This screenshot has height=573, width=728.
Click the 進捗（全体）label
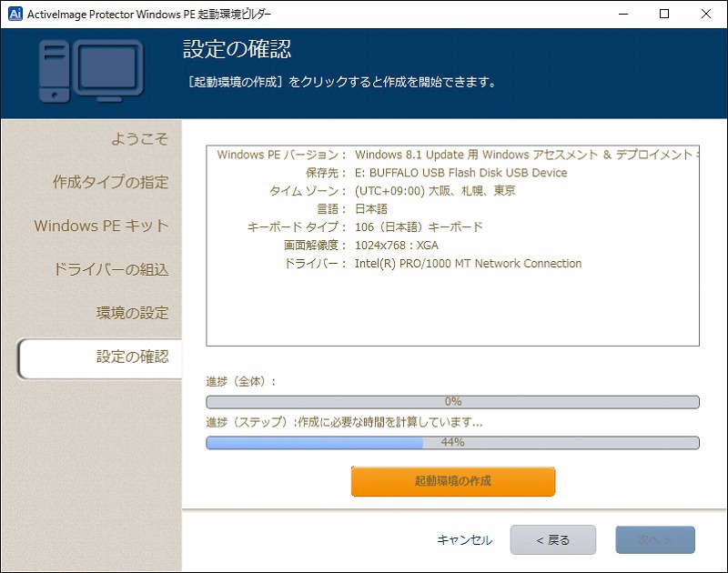[240, 381]
